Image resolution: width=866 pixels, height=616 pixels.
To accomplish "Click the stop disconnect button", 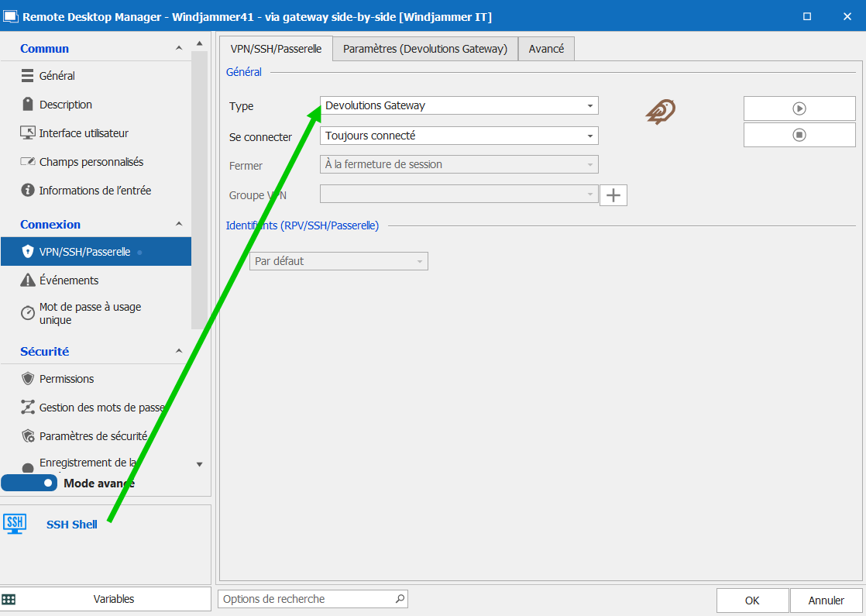I will [x=799, y=135].
